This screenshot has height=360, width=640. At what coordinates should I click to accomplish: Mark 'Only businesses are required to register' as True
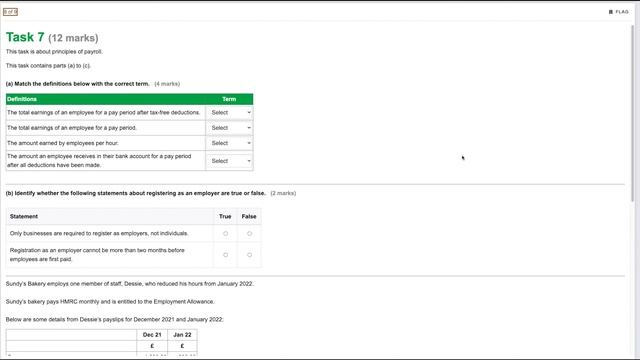point(225,233)
